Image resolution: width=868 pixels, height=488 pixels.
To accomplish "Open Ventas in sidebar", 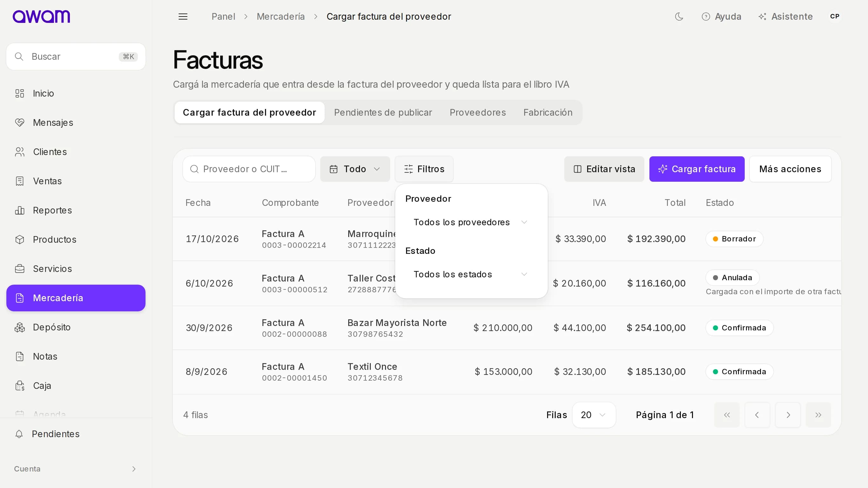I will 76,181.
